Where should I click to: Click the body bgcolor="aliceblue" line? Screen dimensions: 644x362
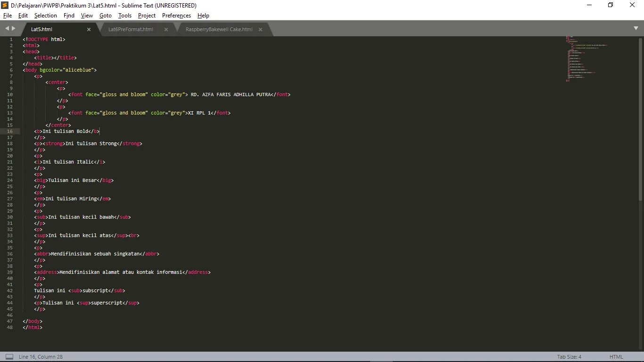tap(59, 70)
